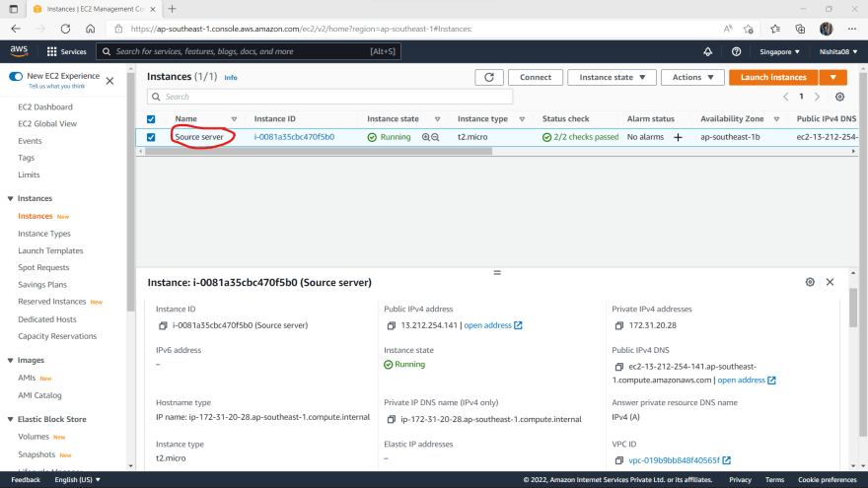The image size is (868, 488).
Task: Dismiss the New EC2 Experience banner
Action: tap(109, 81)
